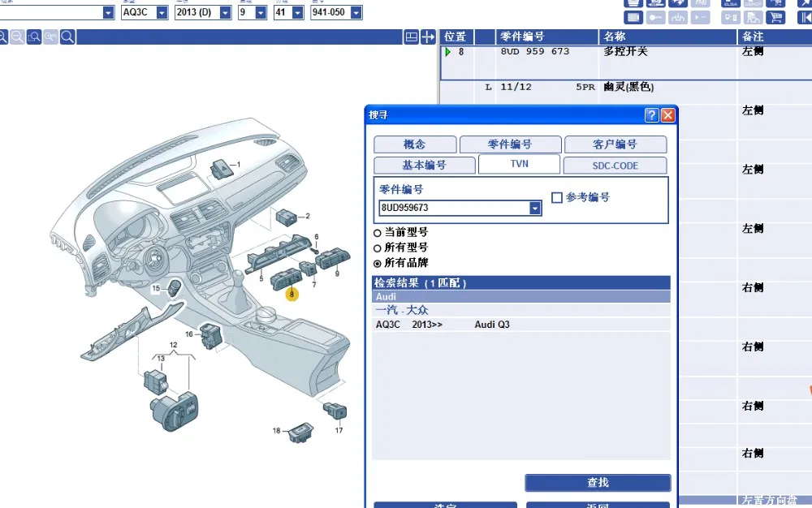Click callout number 9 in the diagram
The image size is (812, 508).
click(x=337, y=273)
